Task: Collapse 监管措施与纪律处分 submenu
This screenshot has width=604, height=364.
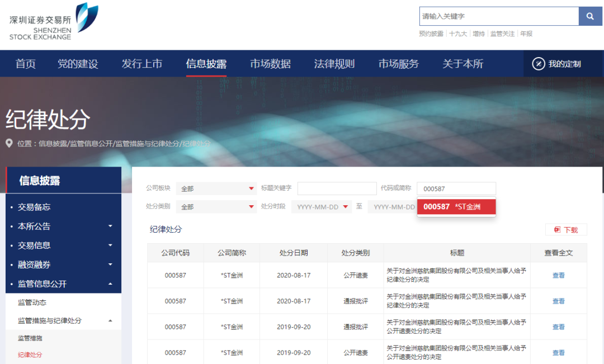Action: (110, 321)
